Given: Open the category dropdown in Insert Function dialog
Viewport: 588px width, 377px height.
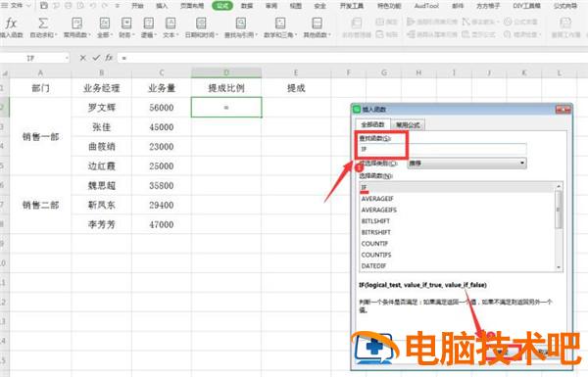Looking at the screenshot, I should point(466,163).
